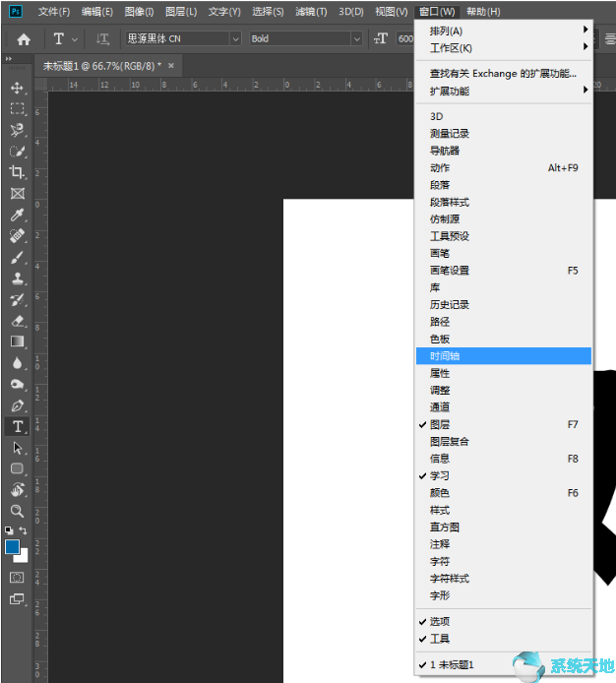Screen dimensions: 616x683
Task: Select the Eyedropper tool
Action: pyautogui.click(x=17, y=215)
